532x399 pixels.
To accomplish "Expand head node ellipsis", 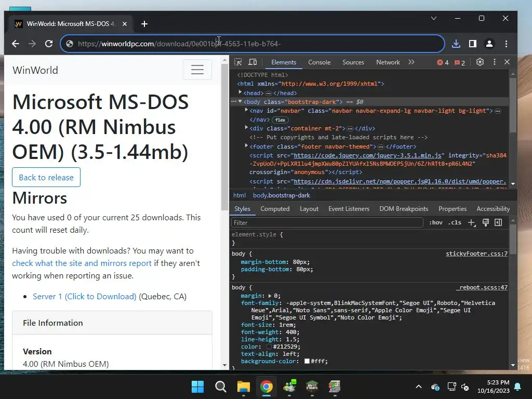I will tap(269, 93).
